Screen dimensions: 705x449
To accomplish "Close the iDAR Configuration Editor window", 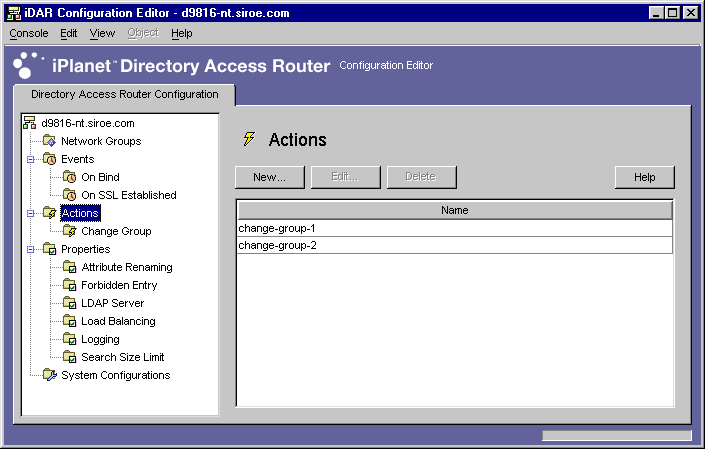I will pos(691,13).
